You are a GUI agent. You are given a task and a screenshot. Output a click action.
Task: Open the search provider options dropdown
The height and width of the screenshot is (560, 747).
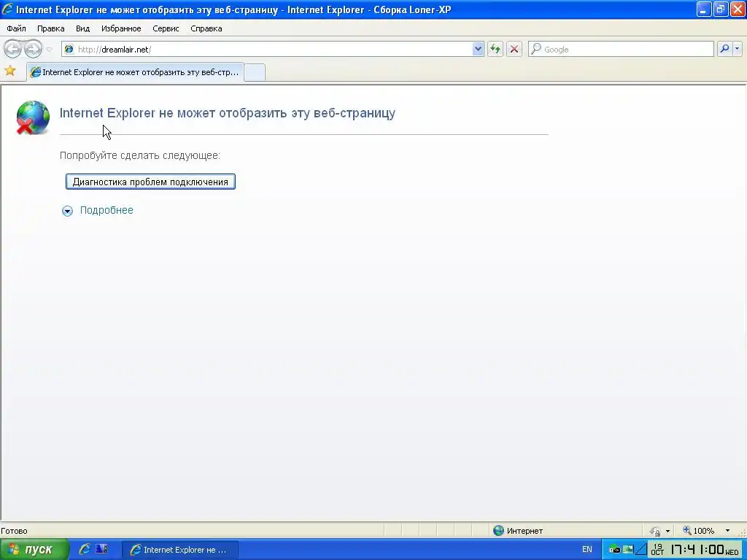point(738,49)
